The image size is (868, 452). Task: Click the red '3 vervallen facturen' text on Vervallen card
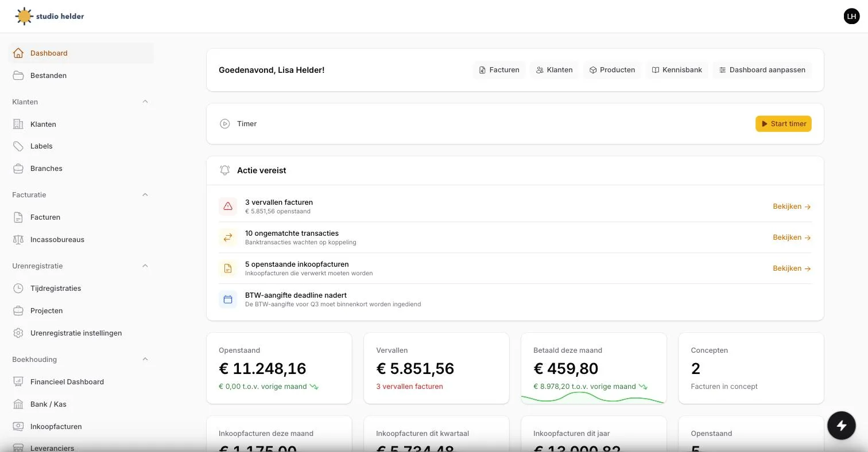pos(409,387)
